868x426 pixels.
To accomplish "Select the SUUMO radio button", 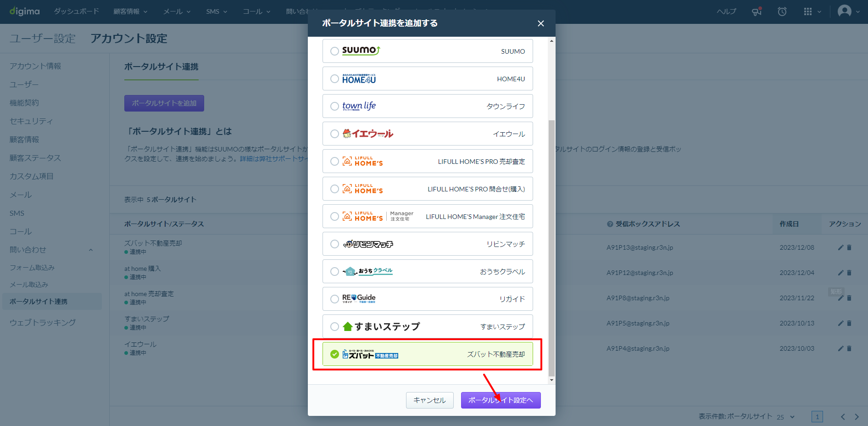I will [x=334, y=51].
